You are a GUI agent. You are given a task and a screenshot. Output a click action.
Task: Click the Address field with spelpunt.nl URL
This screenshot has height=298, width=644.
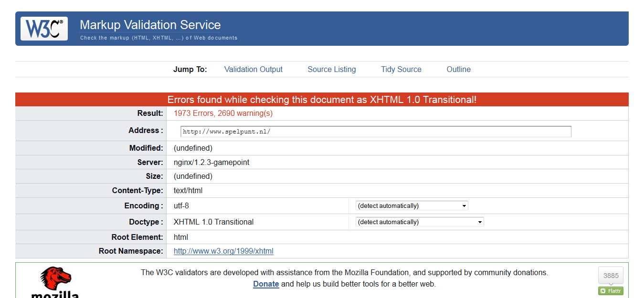point(376,132)
